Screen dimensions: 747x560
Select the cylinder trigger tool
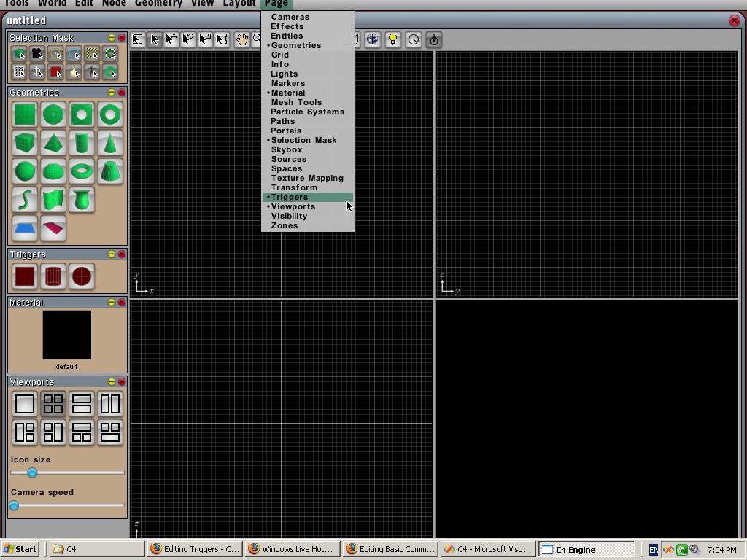pyautogui.click(x=53, y=276)
